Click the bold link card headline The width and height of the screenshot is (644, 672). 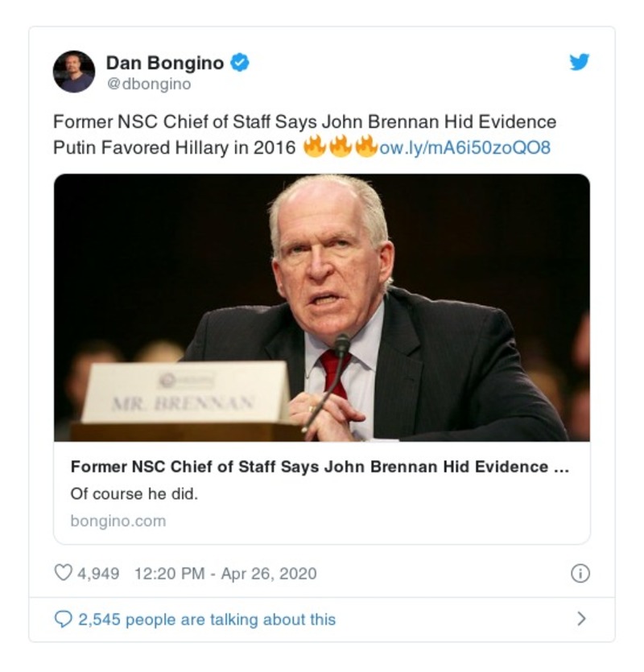pyautogui.click(x=319, y=468)
